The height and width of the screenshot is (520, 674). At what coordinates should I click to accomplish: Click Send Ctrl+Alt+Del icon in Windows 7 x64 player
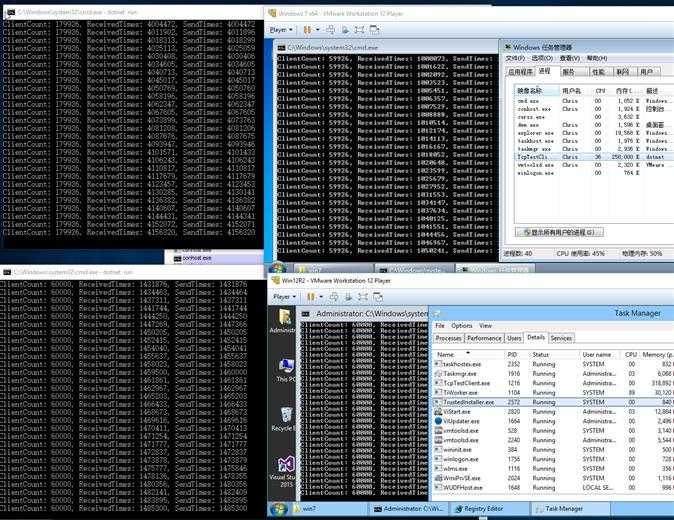[x=331, y=30]
